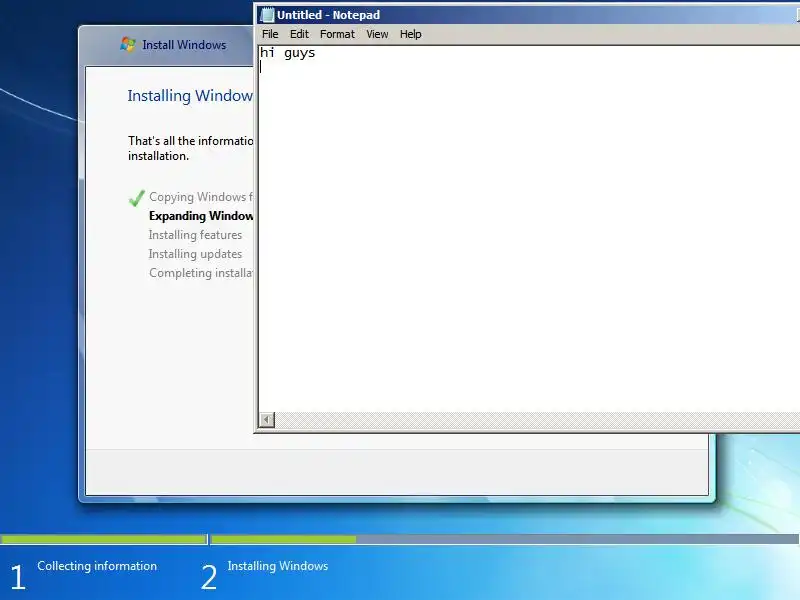Screen dimensions: 800x600
Task: Click the green checkmark beside Copying Windows files
Action: click(x=136, y=197)
